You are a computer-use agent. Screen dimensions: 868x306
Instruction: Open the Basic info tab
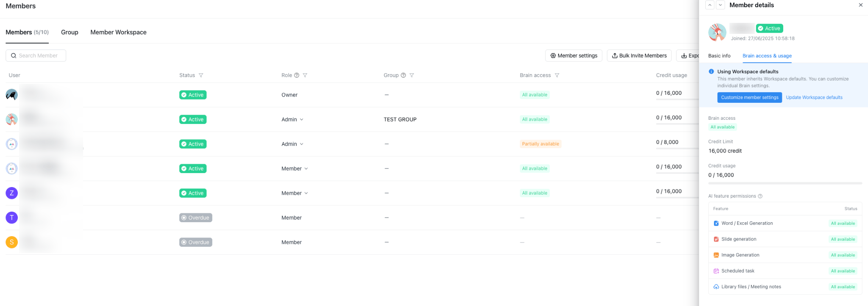719,56
